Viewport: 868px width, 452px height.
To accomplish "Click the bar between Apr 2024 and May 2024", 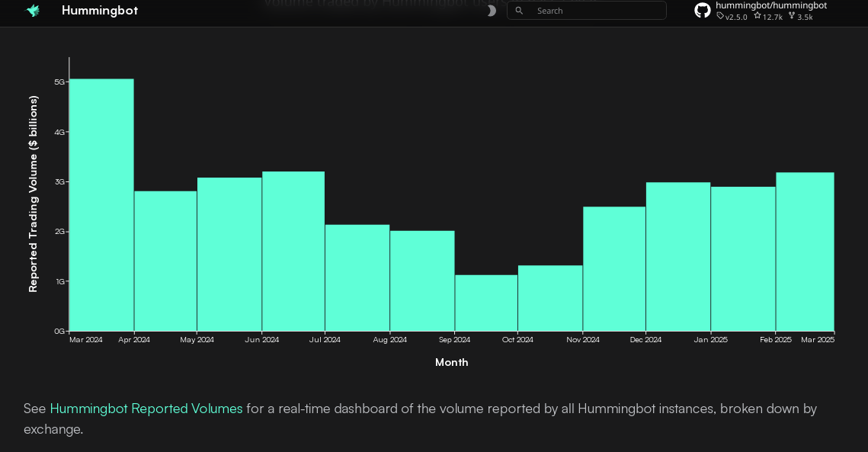I will click(x=165, y=261).
